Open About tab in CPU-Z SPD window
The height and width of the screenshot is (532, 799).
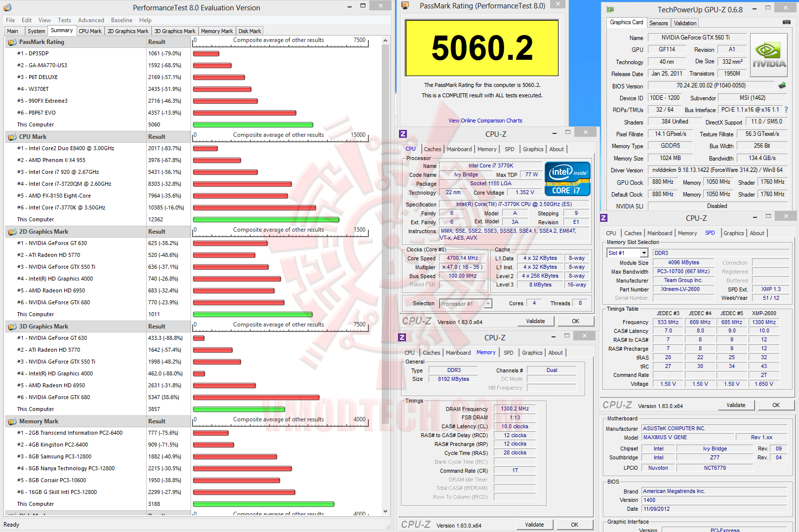[757, 233]
